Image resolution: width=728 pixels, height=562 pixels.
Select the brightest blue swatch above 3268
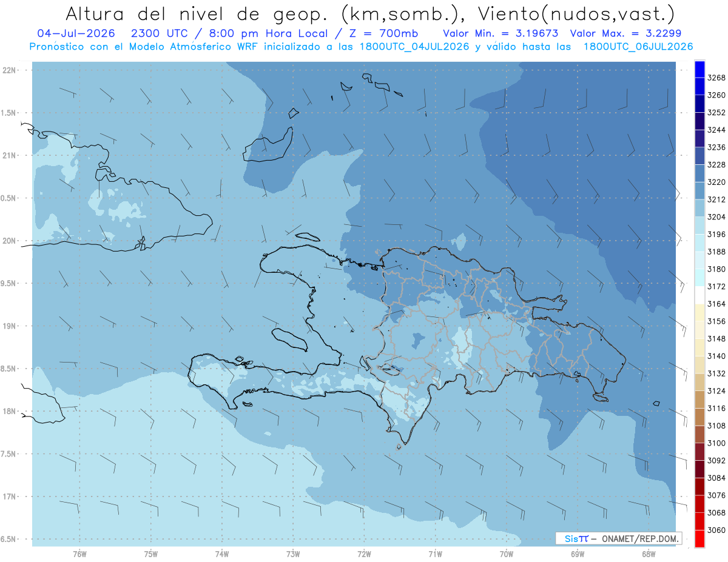(x=699, y=69)
